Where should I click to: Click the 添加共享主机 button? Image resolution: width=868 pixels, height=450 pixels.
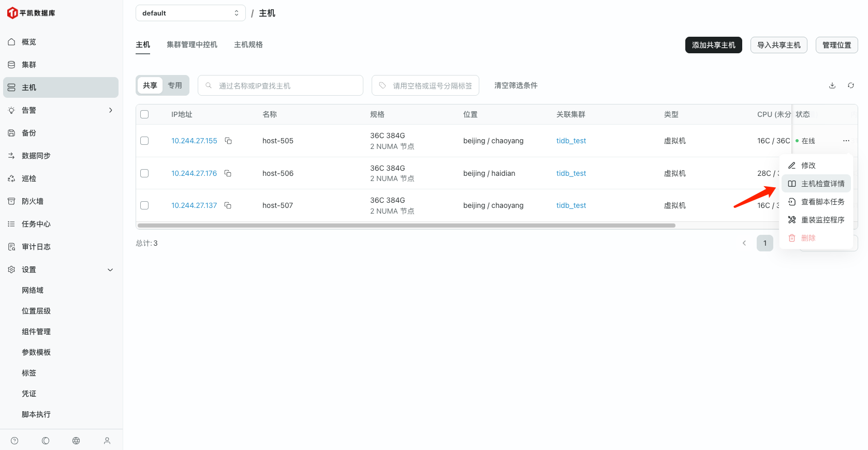713,45
